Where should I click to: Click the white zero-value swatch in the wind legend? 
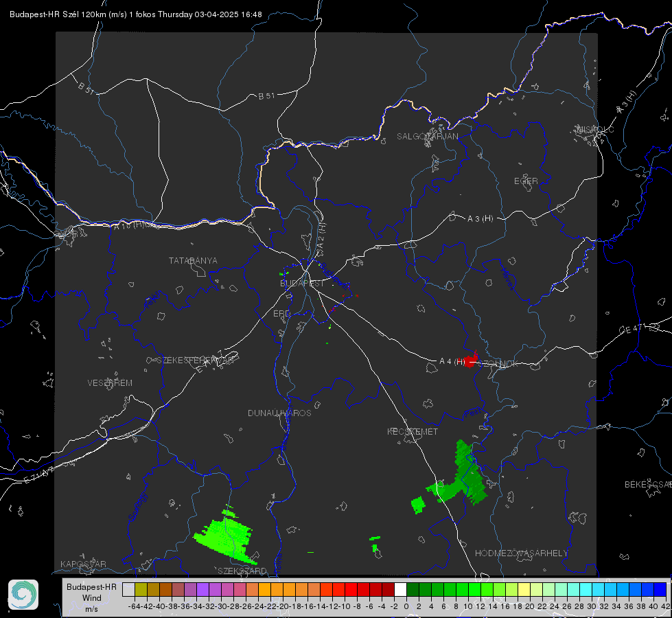click(x=400, y=589)
